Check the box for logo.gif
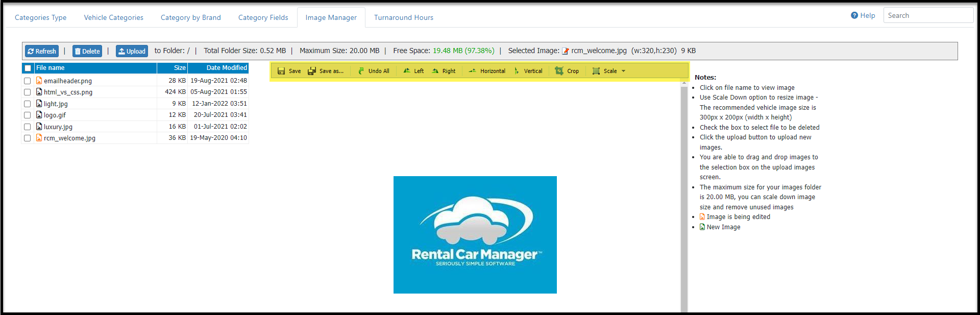Image resolution: width=980 pixels, height=315 pixels. [x=28, y=115]
